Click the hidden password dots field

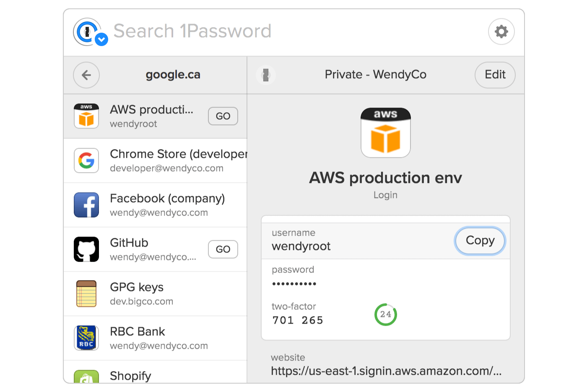click(294, 284)
